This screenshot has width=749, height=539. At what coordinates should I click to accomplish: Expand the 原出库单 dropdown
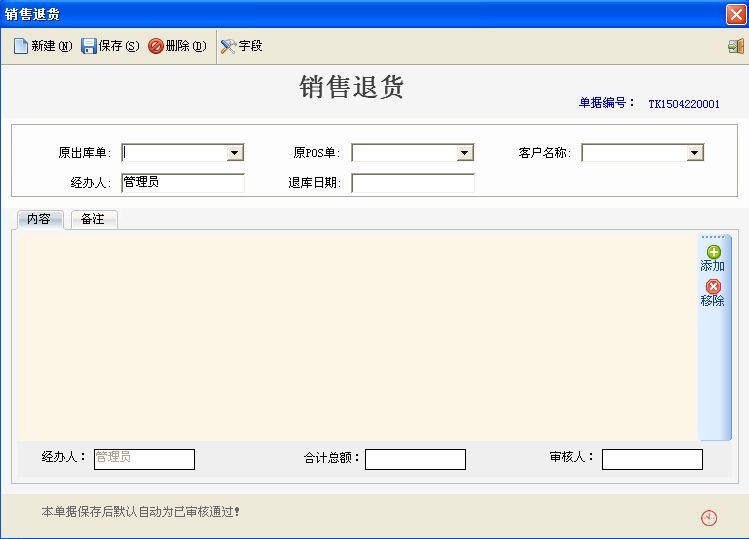(235, 153)
